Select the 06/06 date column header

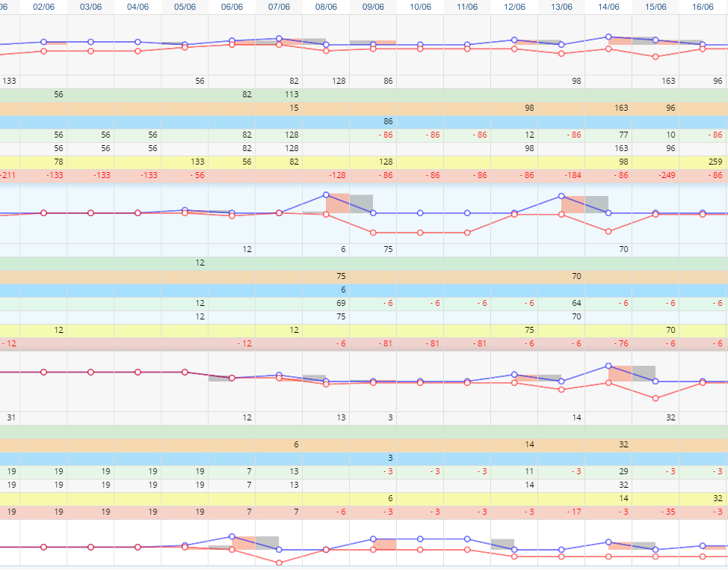pyautogui.click(x=232, y=7)
